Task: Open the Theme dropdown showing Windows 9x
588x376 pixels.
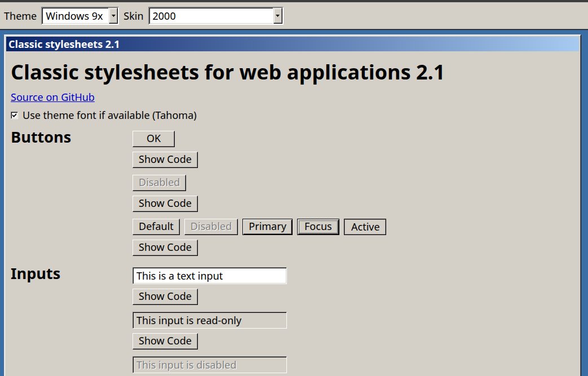Action: 80,16
